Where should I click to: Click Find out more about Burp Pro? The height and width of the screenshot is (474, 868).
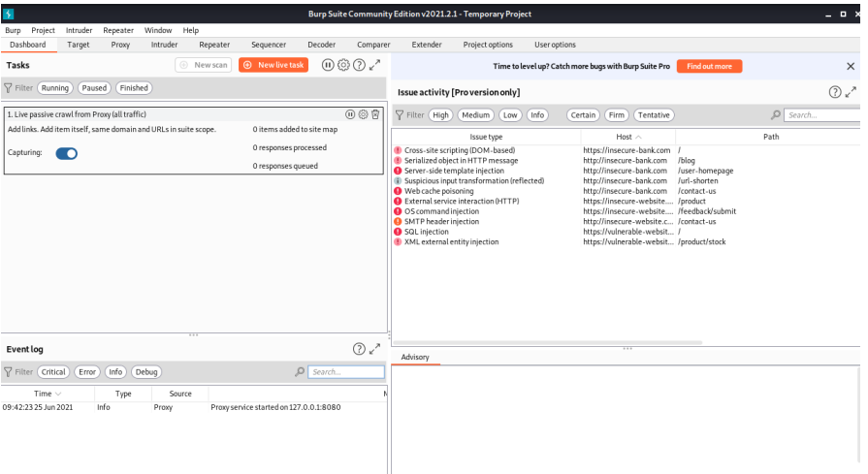coord(709,66)
